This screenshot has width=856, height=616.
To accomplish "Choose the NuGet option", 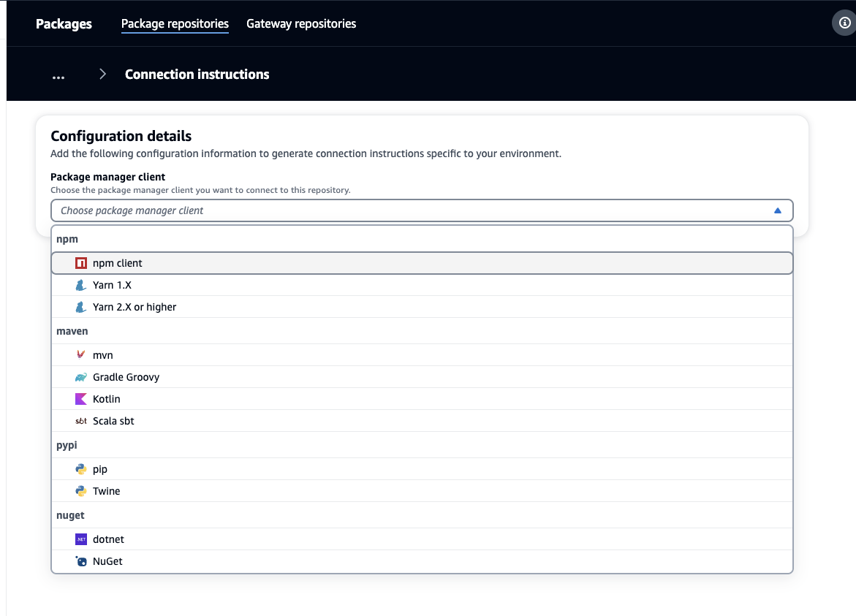I will click(x=422, y=561).
